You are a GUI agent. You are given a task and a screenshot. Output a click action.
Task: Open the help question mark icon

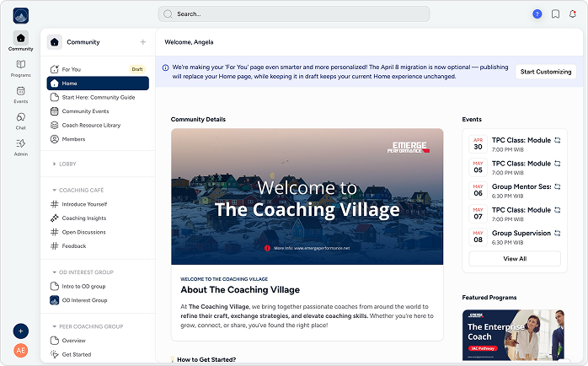(537, 13)
